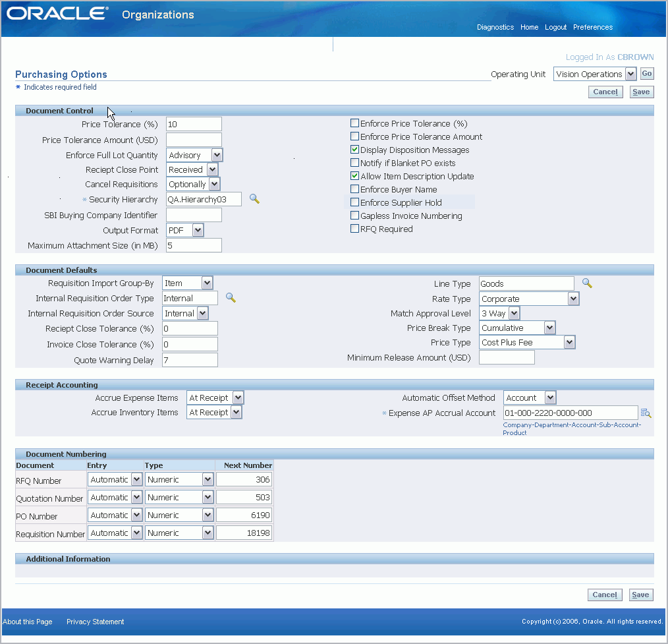Click bottom Cancel button
This screenshot has height=644, width=668.
605,595
